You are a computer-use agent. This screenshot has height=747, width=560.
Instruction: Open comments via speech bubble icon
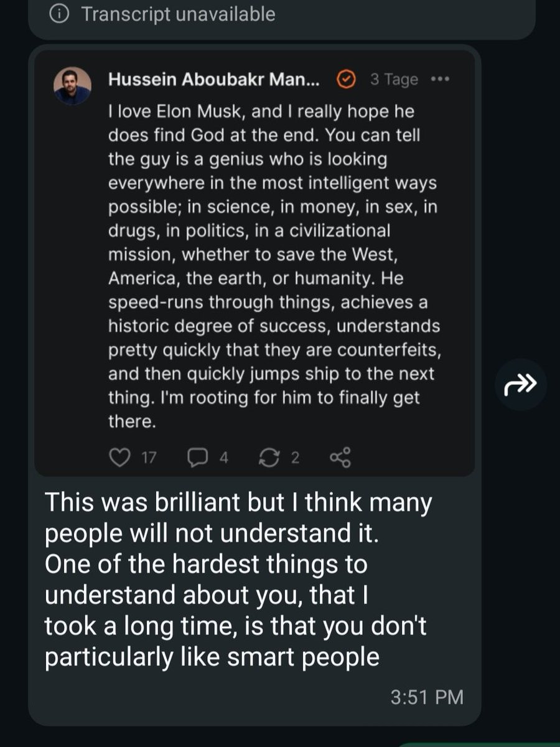pyautogui.click(x=197, y=458)
